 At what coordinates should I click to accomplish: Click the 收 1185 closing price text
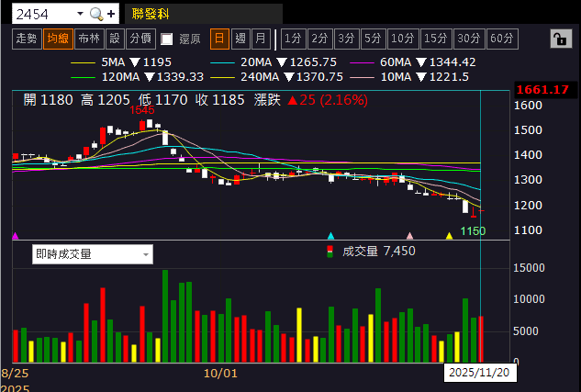[x=220, y=100]
